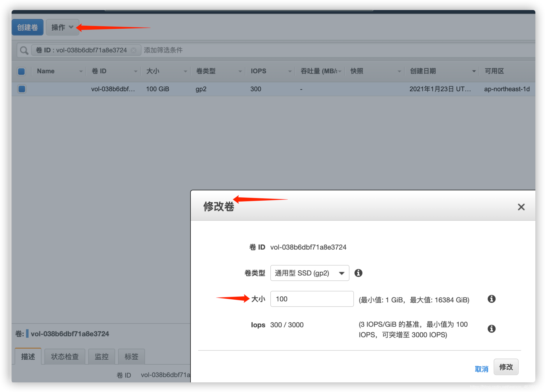Screen dimensions: 545x392
Task: Click the search magnifier icon in filter bar
Action: 24,50
